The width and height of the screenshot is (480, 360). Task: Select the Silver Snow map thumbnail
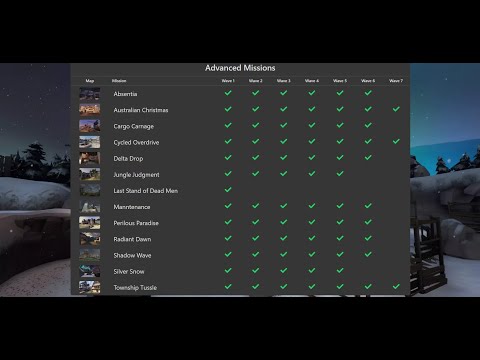[x=90, y=271]
